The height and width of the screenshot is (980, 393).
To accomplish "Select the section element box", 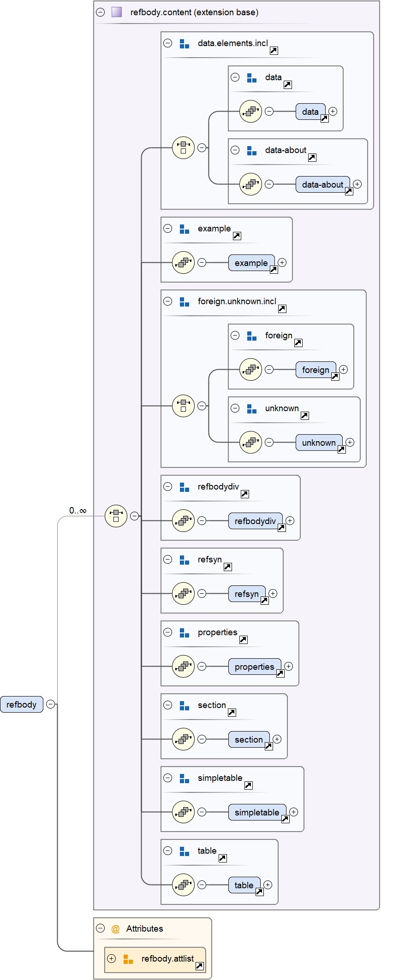I will tap(249, 739).
